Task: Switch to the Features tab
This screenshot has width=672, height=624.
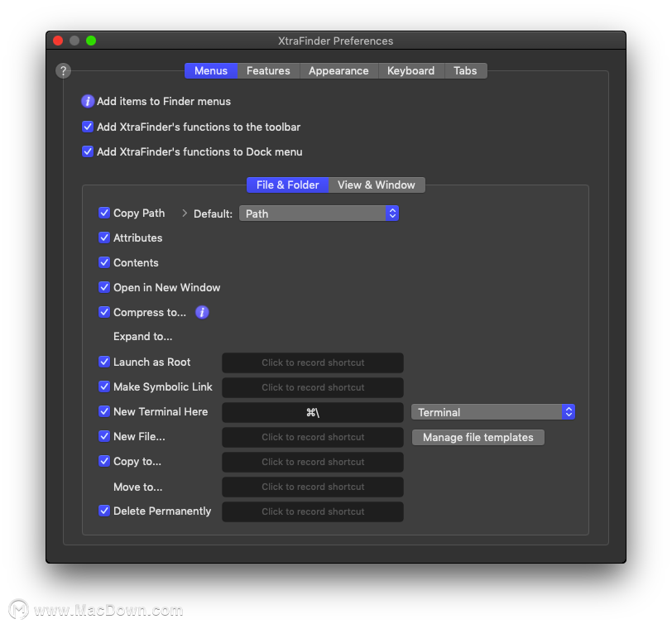Action: [x=268, y=70]
